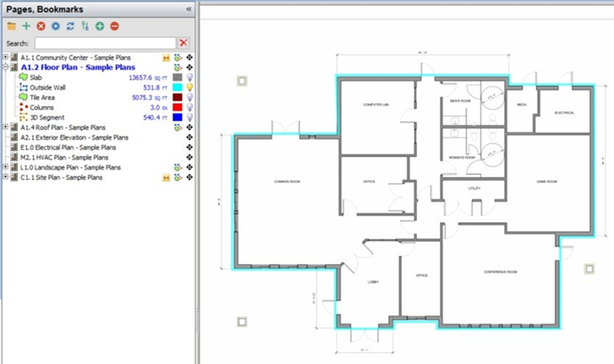
Task: Open C1.1 Site Plan - Sample Plans
Action: click(x=61, y=177)
